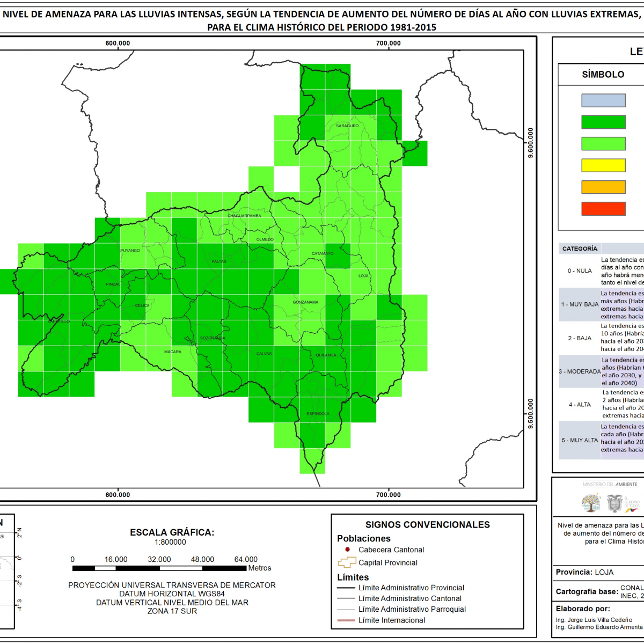Click the graphic scale bar
The width and height of the screenshot is (644, 644).
[159, 568]
